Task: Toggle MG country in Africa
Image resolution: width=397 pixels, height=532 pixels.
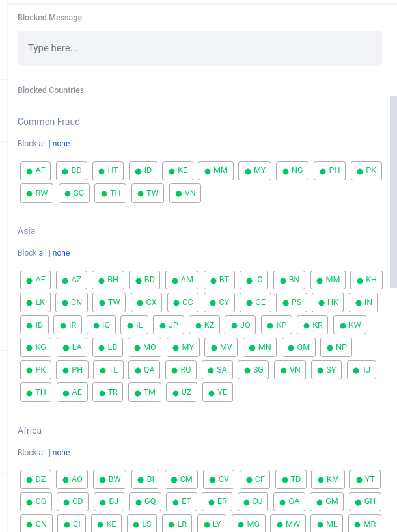Action: click(x=248, y=524)
